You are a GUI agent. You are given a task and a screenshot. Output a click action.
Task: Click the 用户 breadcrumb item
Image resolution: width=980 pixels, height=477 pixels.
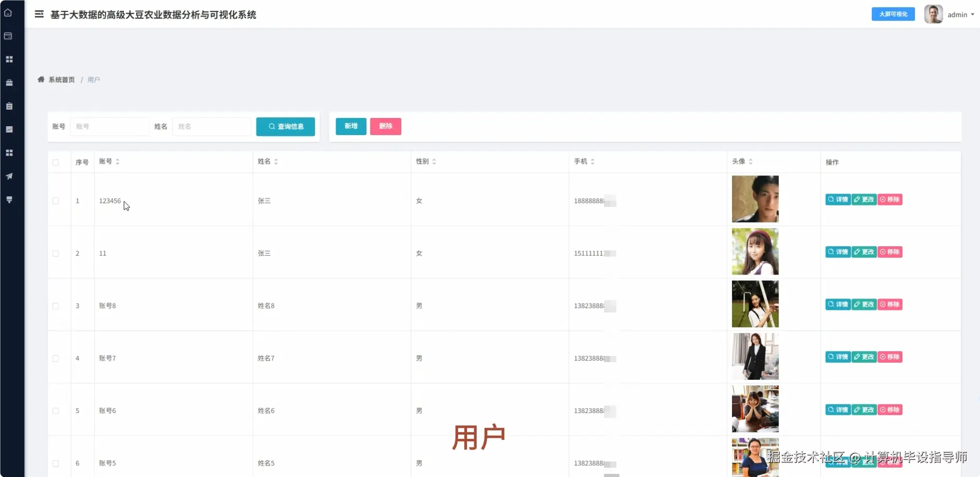tap(94, 80)
